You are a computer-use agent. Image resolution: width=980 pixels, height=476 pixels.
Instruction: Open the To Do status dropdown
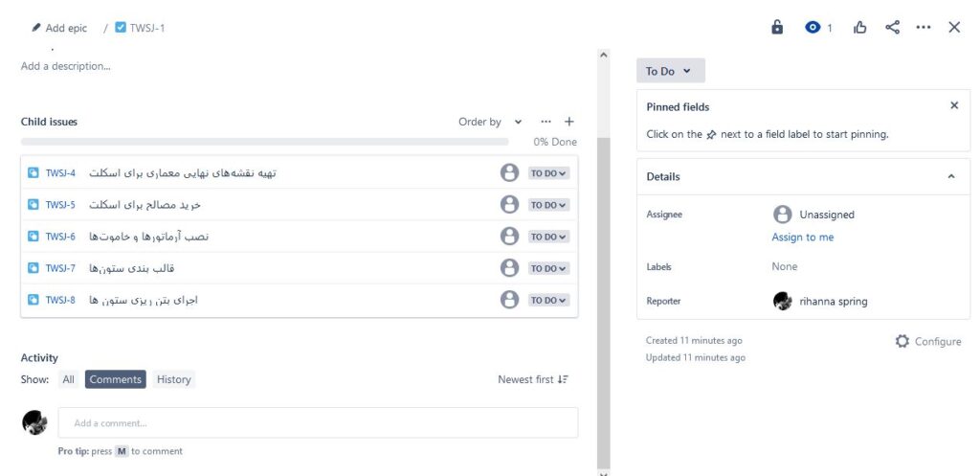pos(671,71)
